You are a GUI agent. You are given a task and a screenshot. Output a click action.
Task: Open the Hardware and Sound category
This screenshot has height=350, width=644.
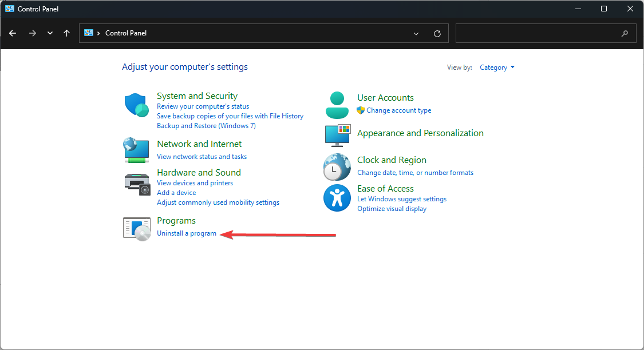pyautogui.click(x=199, y=173)
